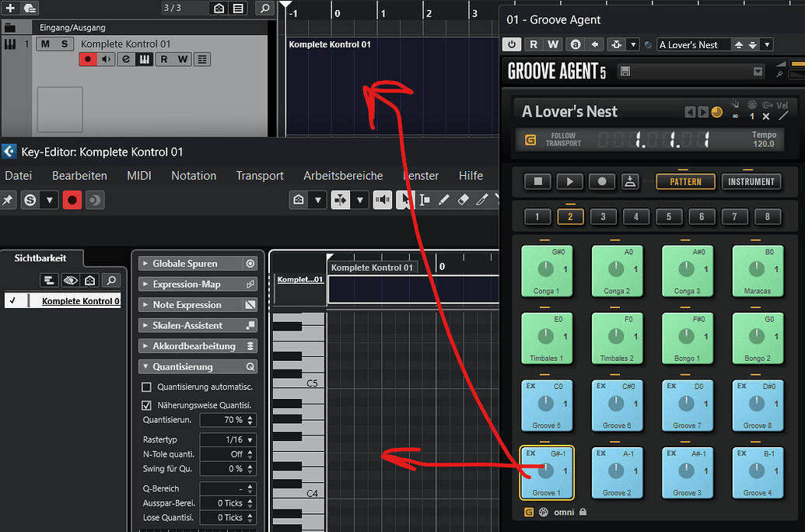This screenshot has height=532, width=805.
Task: Enable Read automation for Groove Agent
Action: point(534,44)
